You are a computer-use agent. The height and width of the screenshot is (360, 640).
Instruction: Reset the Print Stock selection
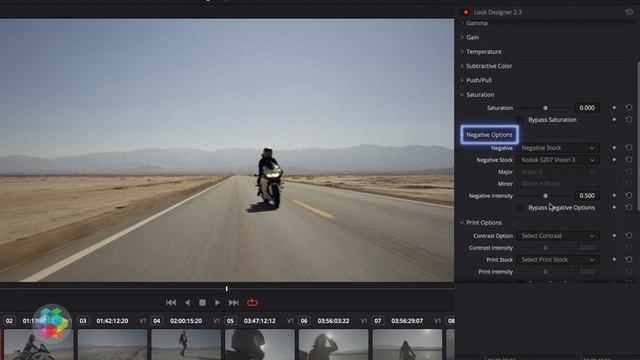coord(629,259)
